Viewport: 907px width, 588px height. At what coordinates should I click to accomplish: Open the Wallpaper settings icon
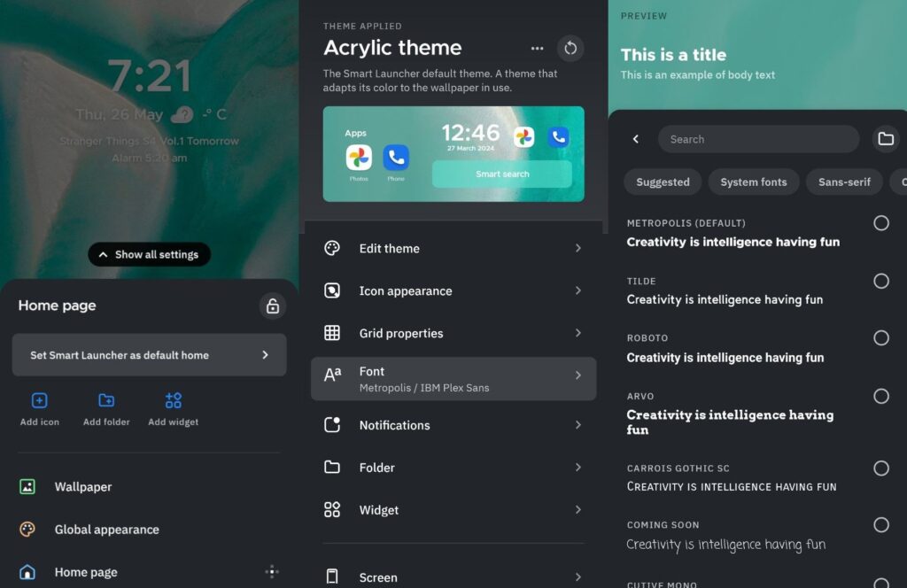coord(27,487)
